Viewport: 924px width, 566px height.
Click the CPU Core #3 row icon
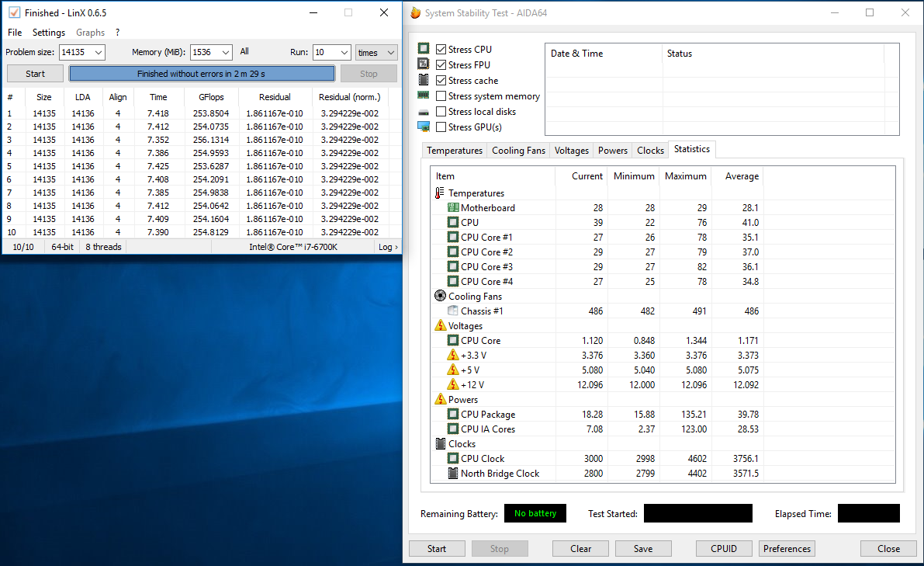click(452, 266)
